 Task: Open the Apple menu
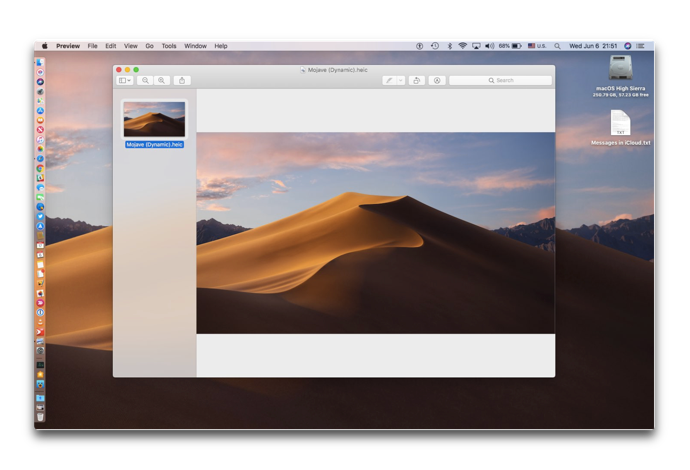[44, 46]
